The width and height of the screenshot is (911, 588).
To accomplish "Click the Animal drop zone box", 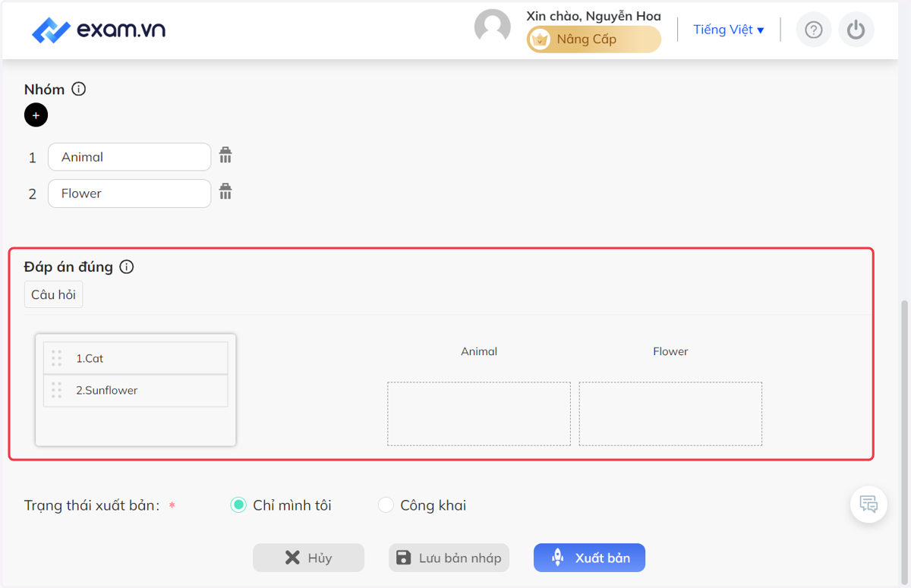I will (x=479, y=413).
